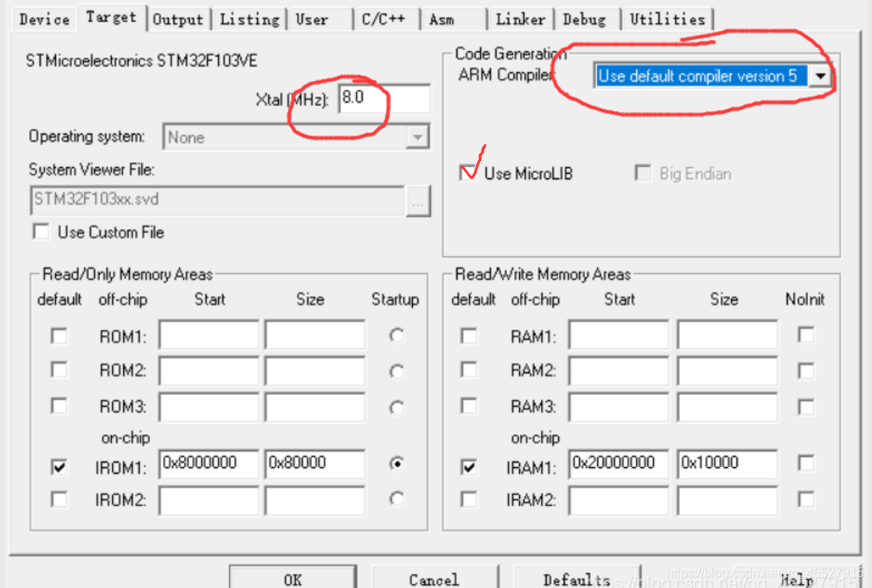
Task: Enable NoInit for RAM1
Action: pyautogui.click(x=805, y=335)
